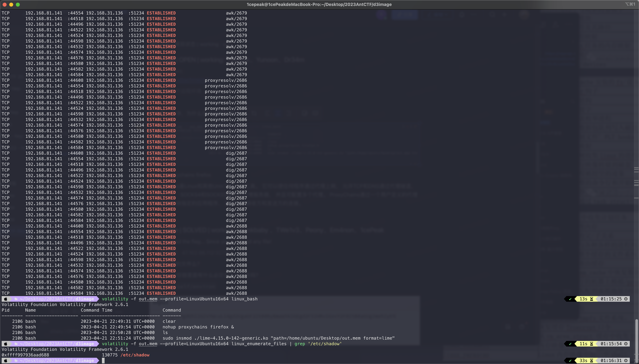The width and height of the screenshot is (639, 364).
Task: Click the hourglass icon next to 11s
Action: [591, 344]
